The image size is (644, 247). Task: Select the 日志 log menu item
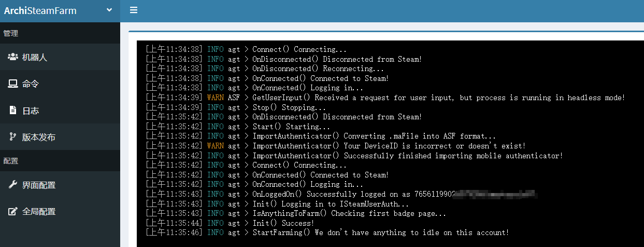coord(31,111)
